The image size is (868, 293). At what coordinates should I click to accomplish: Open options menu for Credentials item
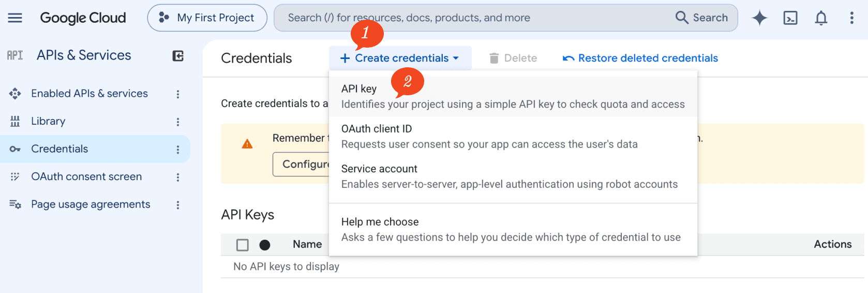pyautogui.click(x=178, y=150)
